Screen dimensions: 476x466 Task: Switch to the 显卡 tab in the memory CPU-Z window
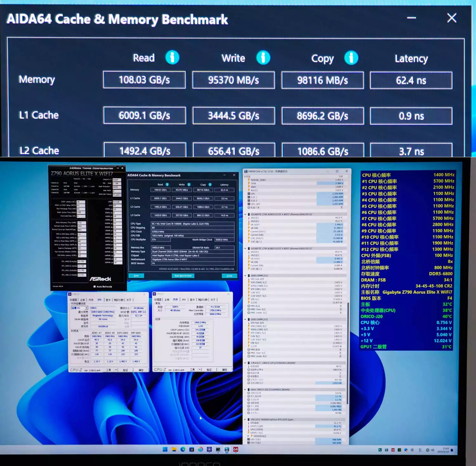192,300
